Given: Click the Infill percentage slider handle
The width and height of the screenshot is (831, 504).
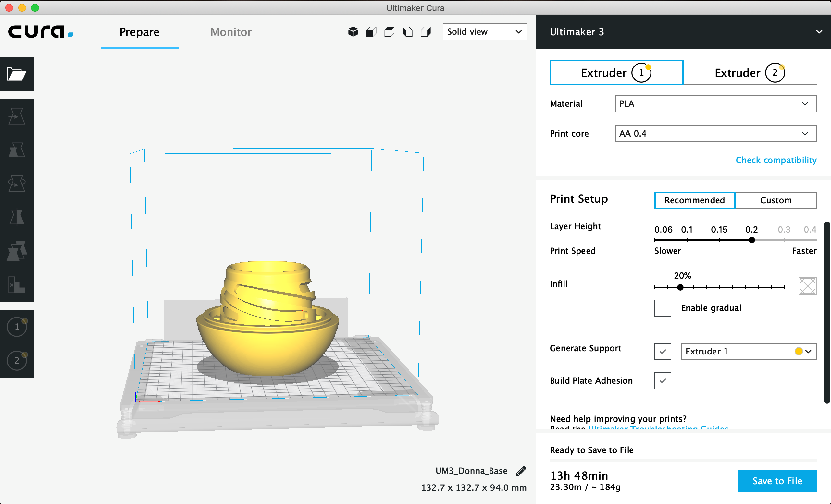Looking at the screenshot, I should pyautogui.click(x=680, y=287).
